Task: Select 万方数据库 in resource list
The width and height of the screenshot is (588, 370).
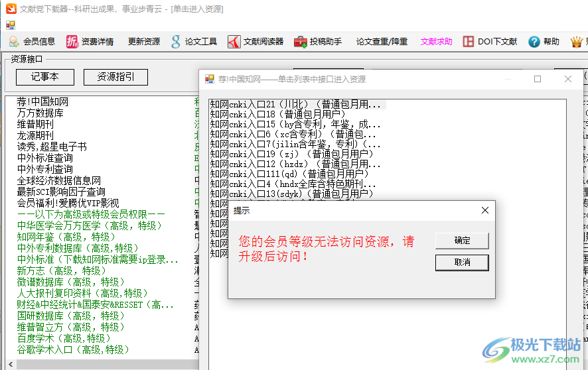Action: click(x=40, y=113)
